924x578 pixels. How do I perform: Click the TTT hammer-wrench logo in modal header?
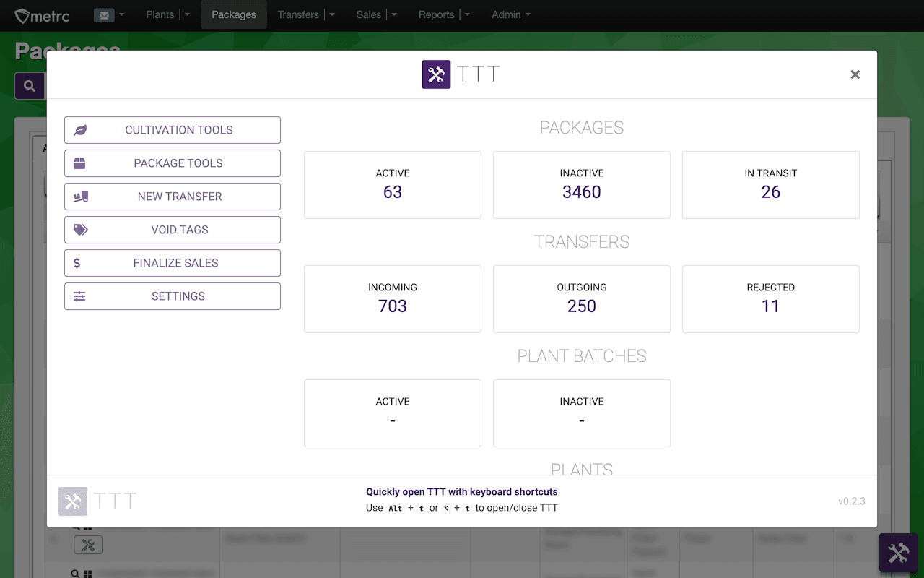pos(436,74)
